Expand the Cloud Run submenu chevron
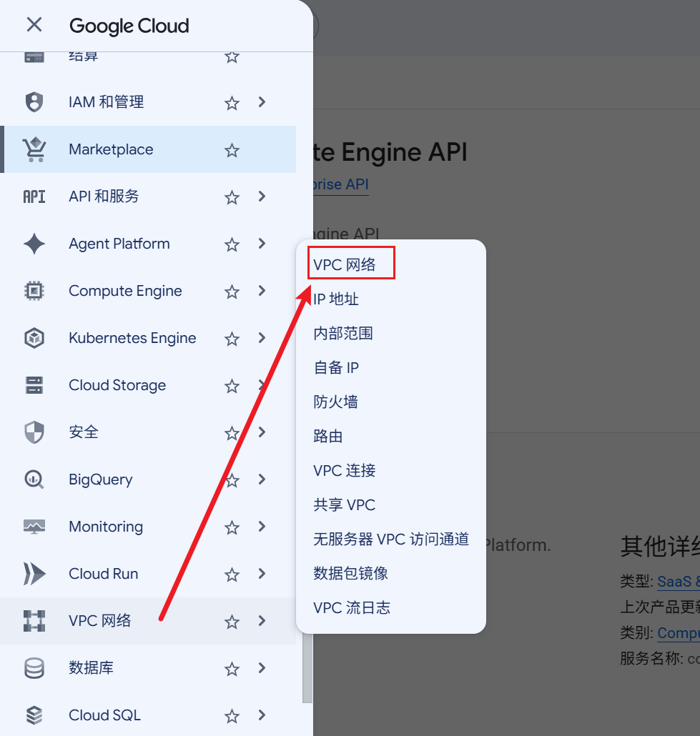 [x=262, y=574]
